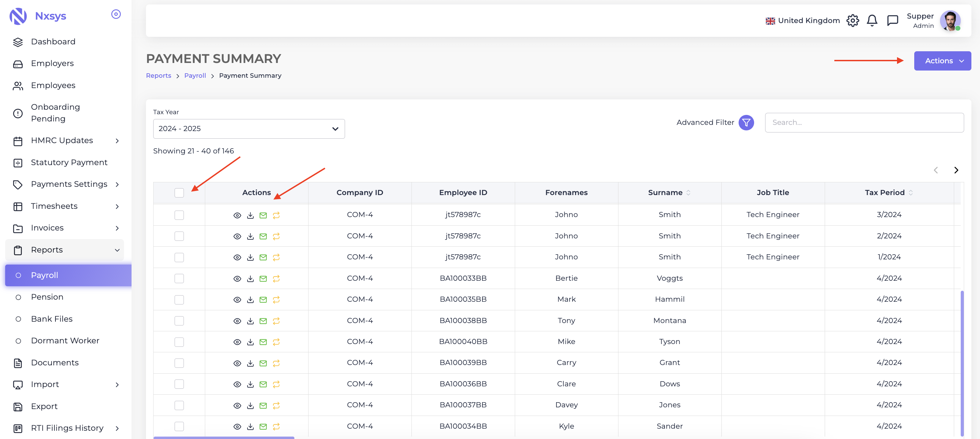Select checkbox for Bertie Voggts row
This screenshot has width=980, height=439.
(x=179, y=279)
